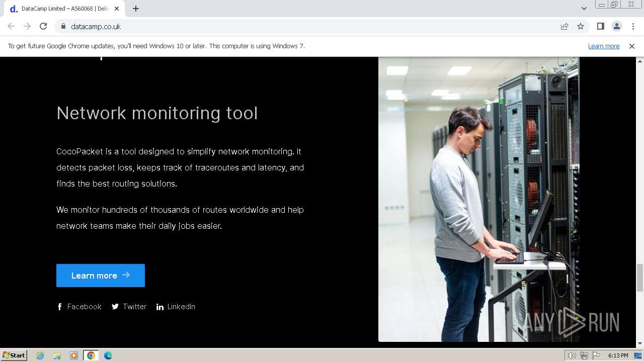Follow the Learn more link in the update infobar

point(604,46)
